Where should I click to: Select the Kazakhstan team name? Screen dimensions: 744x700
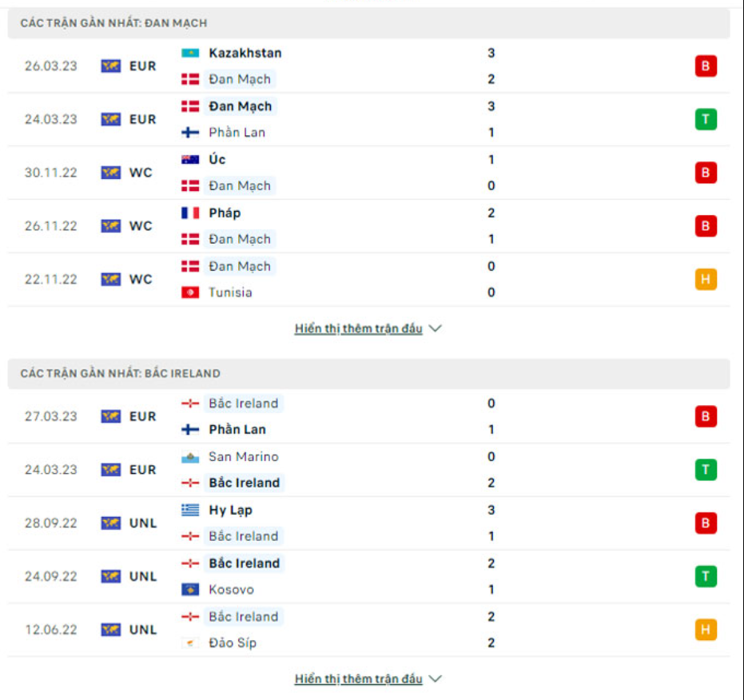point(245,54)
